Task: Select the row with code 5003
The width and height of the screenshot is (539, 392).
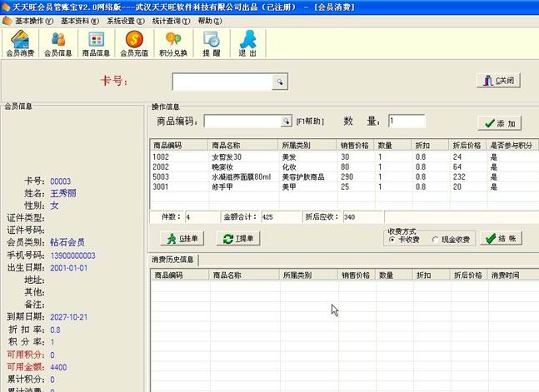Action: tap(344, 177)
